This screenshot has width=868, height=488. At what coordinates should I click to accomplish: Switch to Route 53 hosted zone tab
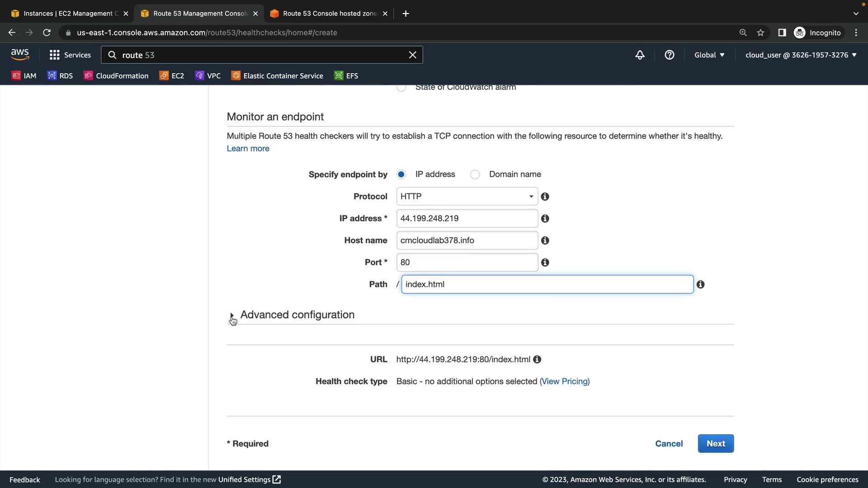329,14
